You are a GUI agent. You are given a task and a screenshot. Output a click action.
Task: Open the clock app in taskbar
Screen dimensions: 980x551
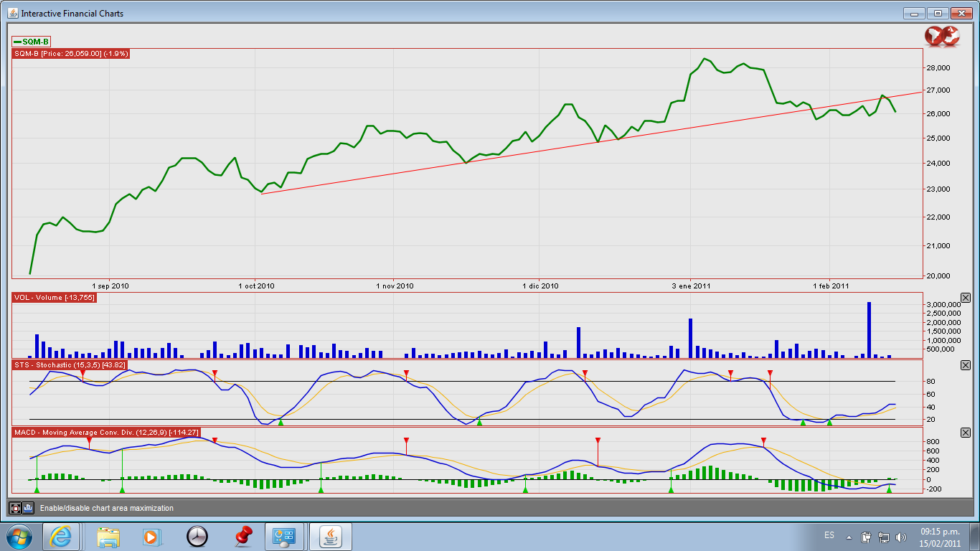[x=197, y=536]
